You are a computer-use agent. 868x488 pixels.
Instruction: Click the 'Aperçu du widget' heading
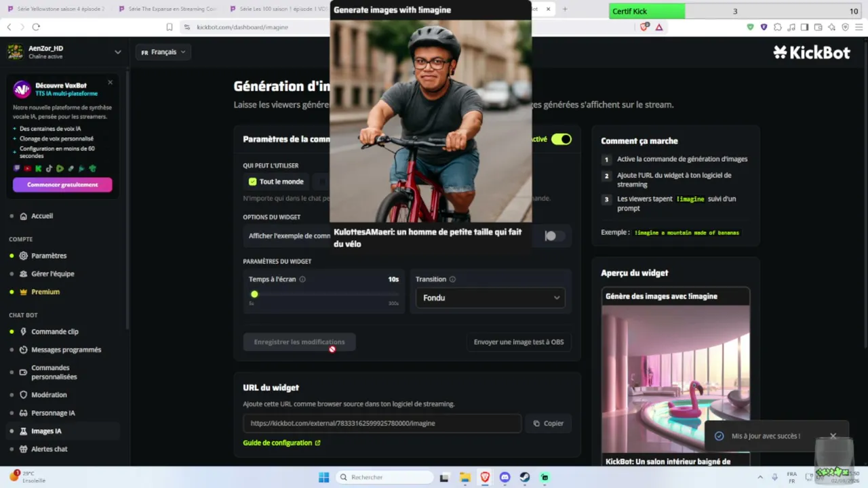coord(635,273)
